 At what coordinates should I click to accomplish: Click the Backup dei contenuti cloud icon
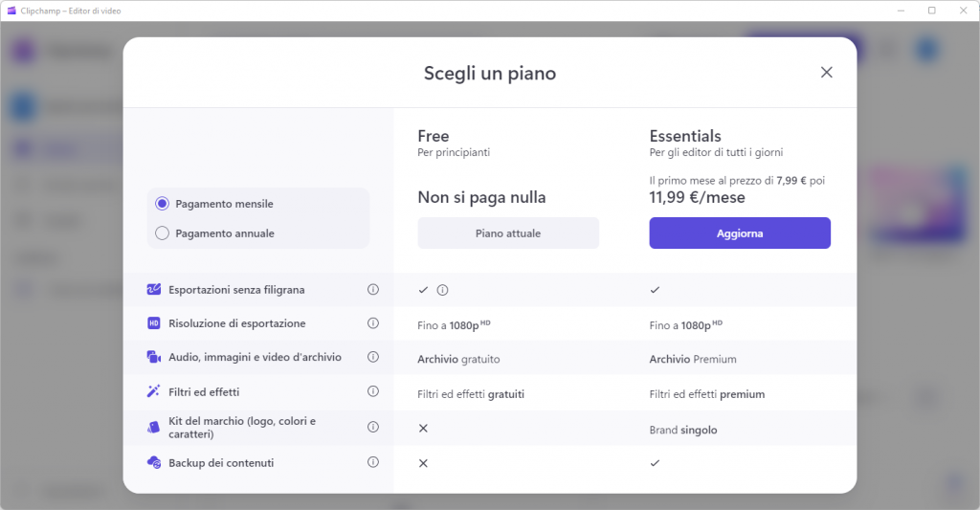(x=154, y=462)
